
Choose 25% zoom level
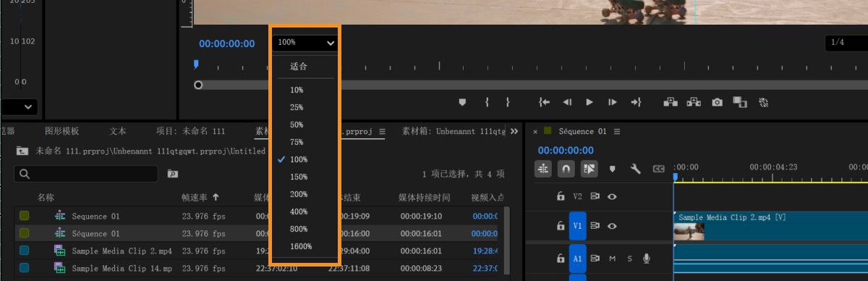pyautogui.click(x=297, y=107)
